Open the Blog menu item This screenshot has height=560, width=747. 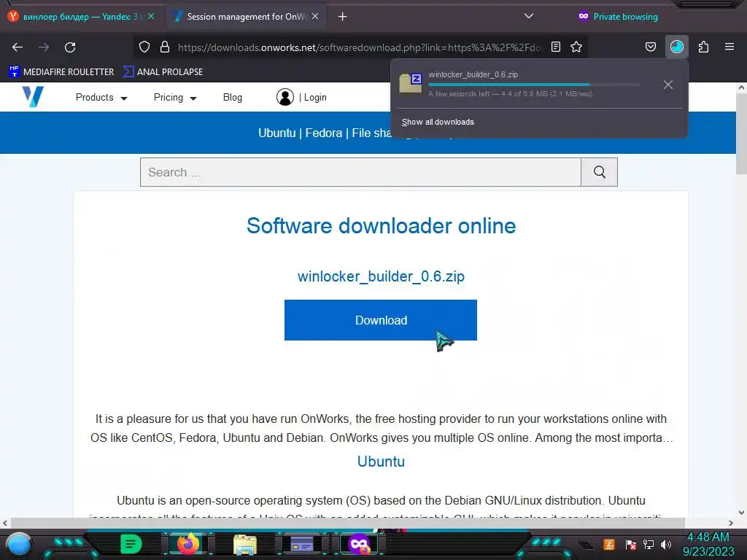(233, 98)
